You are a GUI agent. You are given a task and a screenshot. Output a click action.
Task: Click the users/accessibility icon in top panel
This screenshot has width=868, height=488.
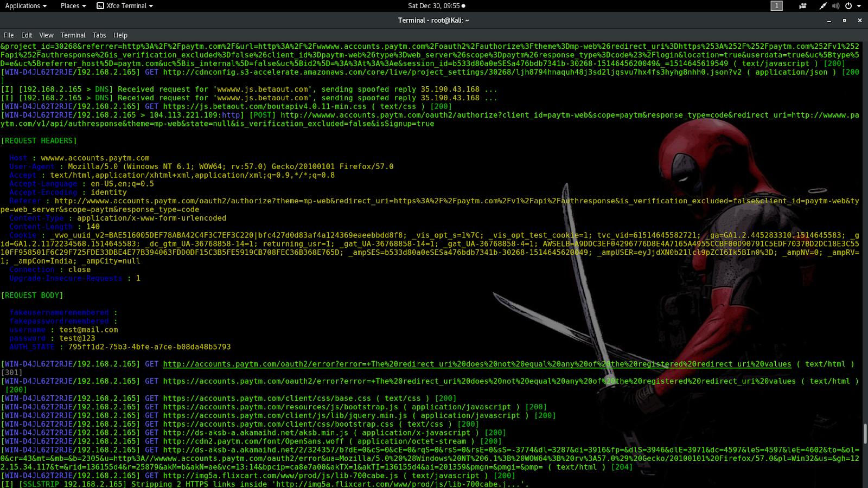[803, 6]
